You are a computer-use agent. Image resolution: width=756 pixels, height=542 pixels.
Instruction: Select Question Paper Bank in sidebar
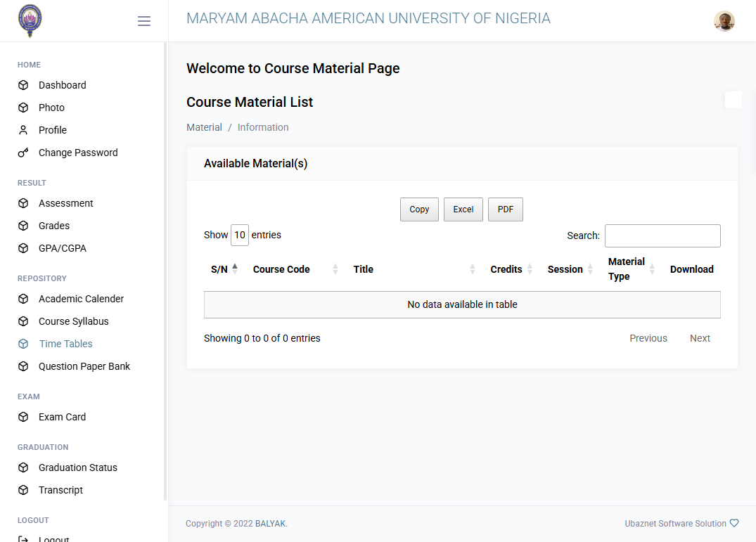pos(84,367)
